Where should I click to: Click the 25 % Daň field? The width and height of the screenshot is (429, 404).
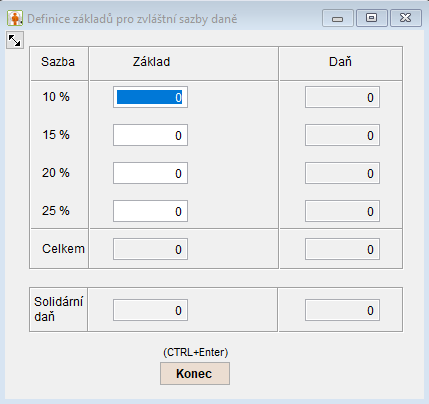click(342, 211)
